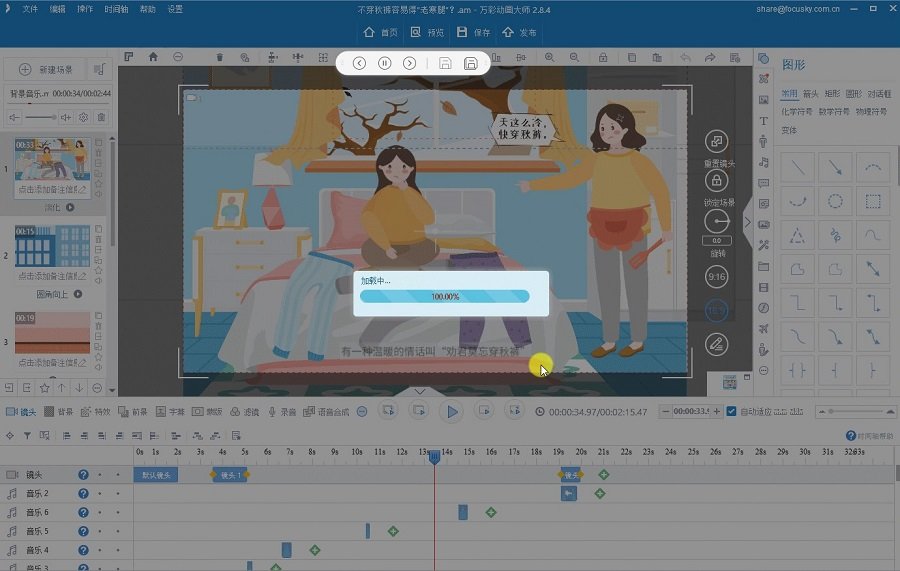Click the zoom out magnifier icon

coord(574,57)
